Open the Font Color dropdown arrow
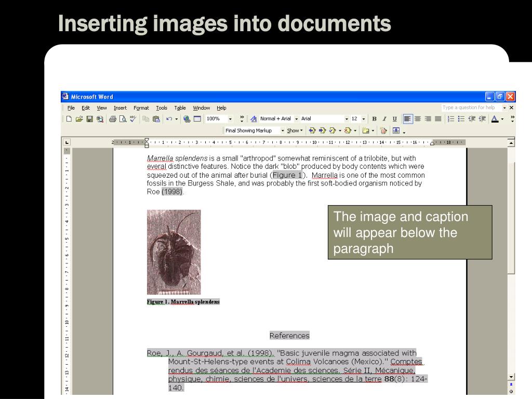The height and width of the screenshot is (399, 532). click(502, 119)
